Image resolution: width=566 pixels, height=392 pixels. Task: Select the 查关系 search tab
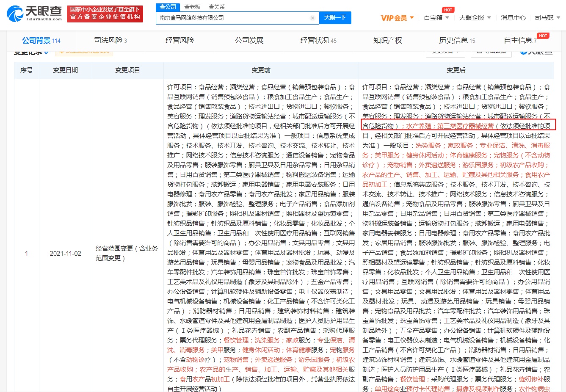217,7
